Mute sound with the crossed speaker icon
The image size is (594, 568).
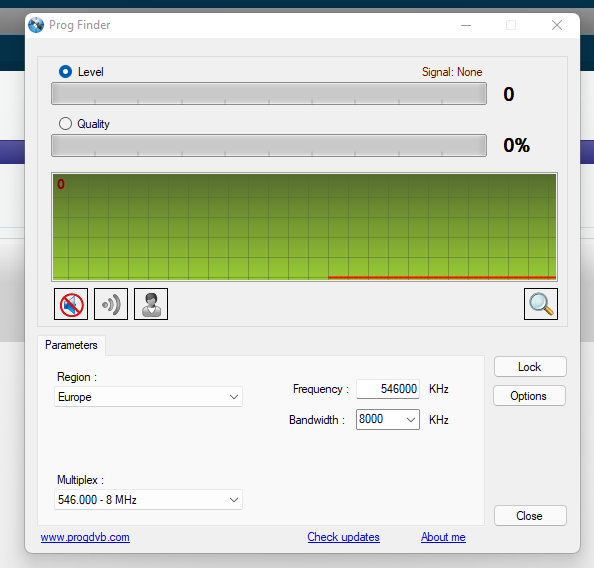click(x=71, y=304)
